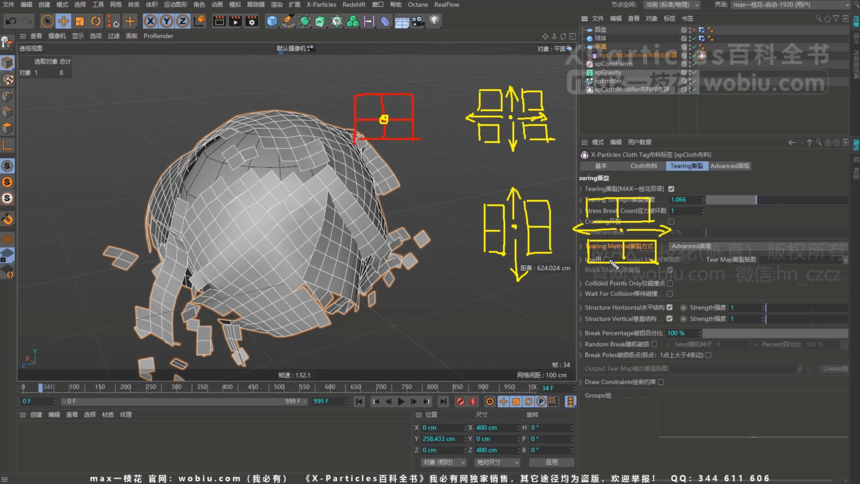Open the Redshift menu
The width and height of the screenshot is (860, 484).
(354, 4)
